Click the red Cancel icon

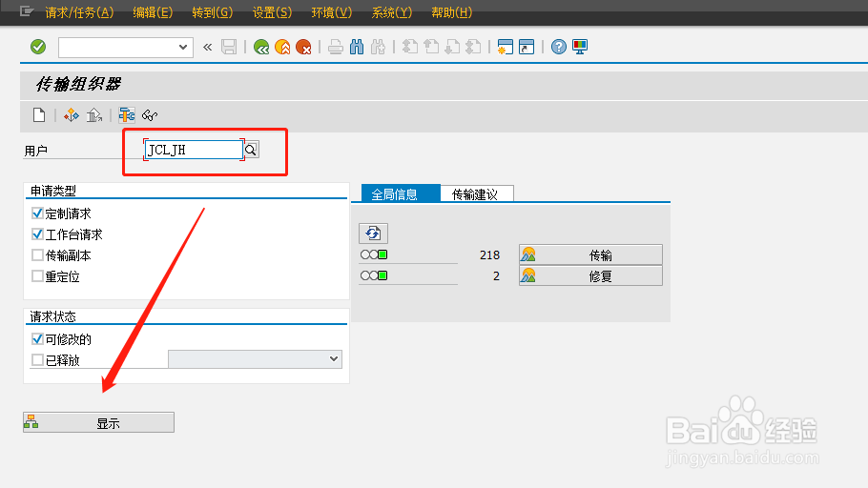303,47
